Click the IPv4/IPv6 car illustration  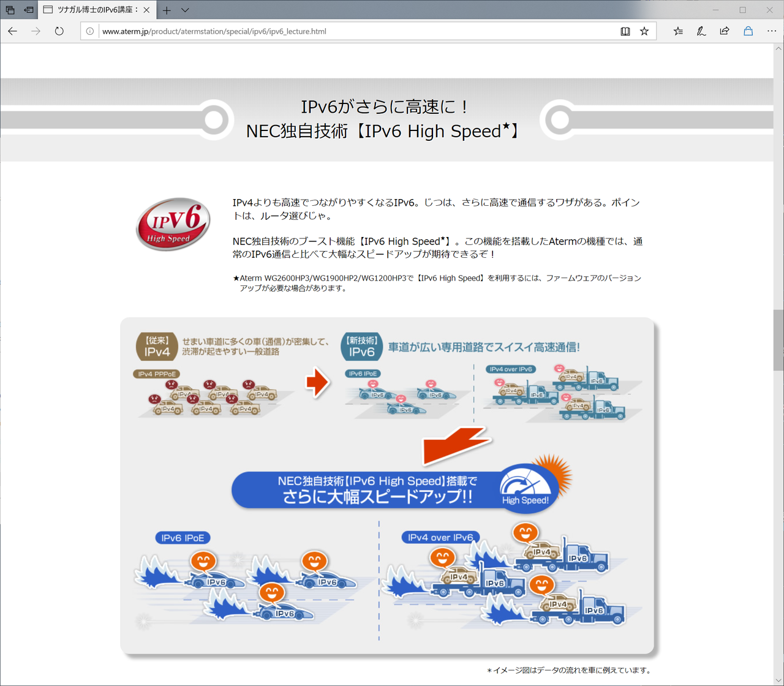(x=388, y=486)
